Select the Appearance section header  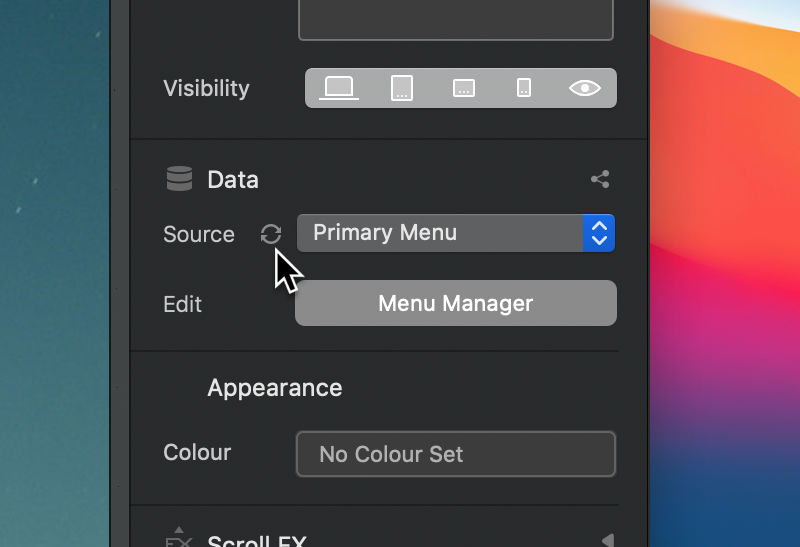274,388
